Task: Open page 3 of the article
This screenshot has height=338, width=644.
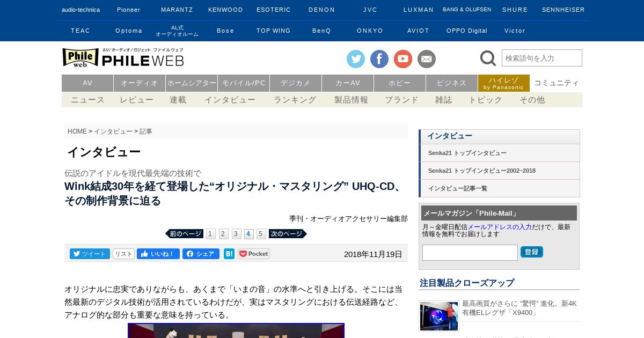Action: (237, 234)
